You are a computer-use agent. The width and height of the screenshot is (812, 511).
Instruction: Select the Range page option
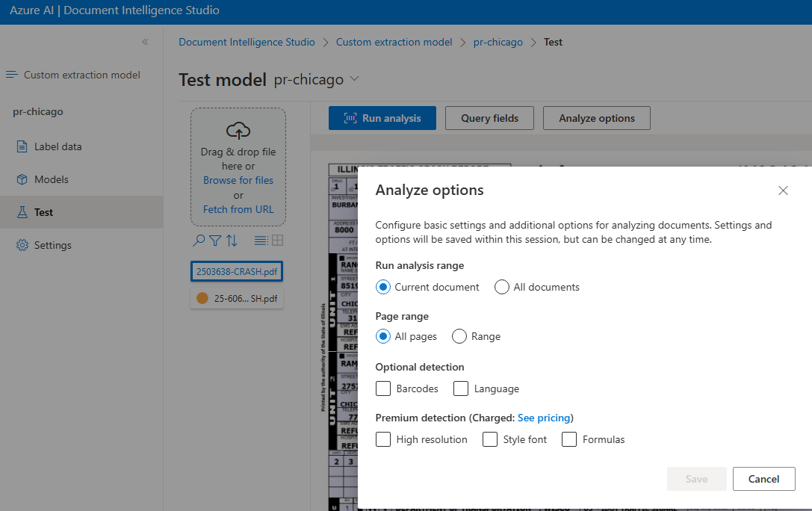click(x=459, y=336)
